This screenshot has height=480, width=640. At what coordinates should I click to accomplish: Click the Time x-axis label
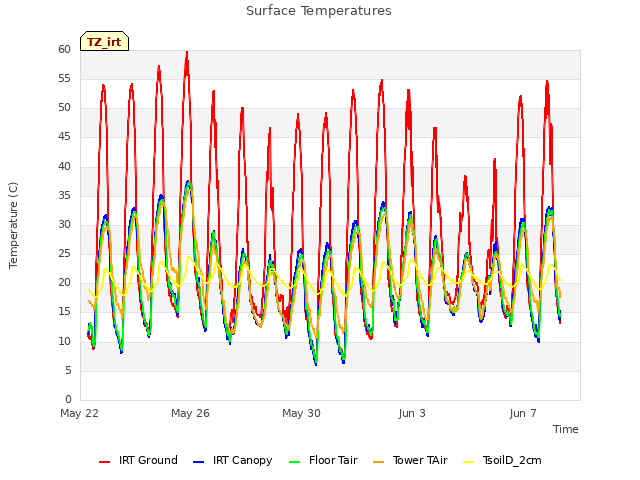(566, 429)
